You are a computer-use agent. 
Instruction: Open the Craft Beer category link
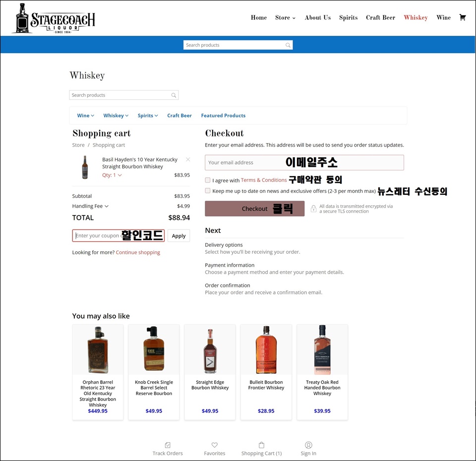click(179, 115)
